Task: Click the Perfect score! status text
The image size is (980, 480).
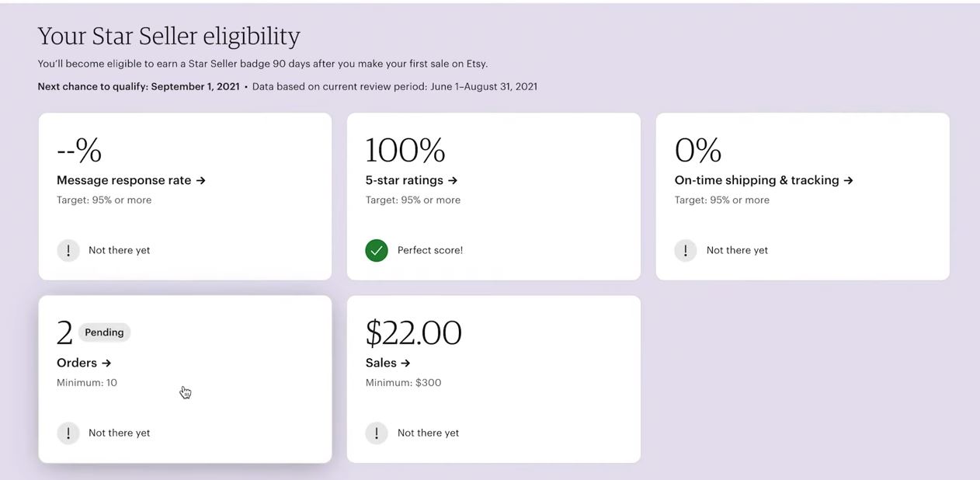Action: coord(429,250)
